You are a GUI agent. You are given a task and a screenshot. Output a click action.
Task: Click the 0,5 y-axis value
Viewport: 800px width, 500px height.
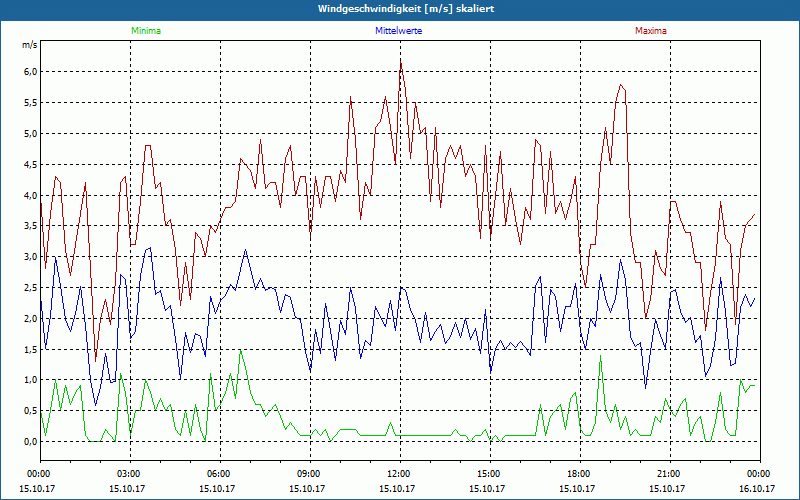[31, 411]
